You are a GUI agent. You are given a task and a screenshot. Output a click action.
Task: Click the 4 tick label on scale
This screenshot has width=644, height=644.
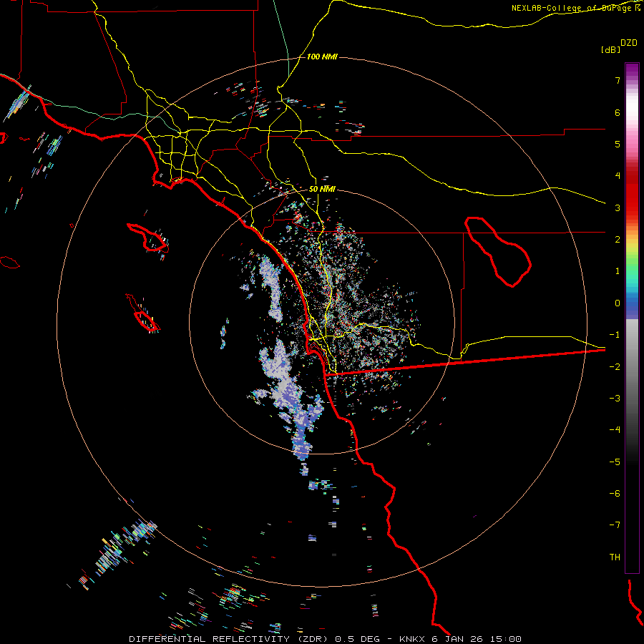618,176
